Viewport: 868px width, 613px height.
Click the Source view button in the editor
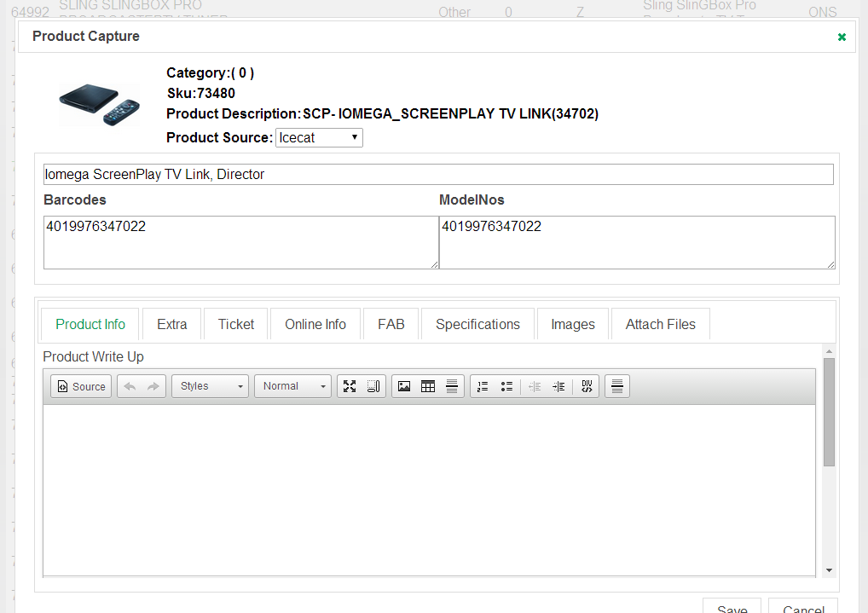coord(81,386)
